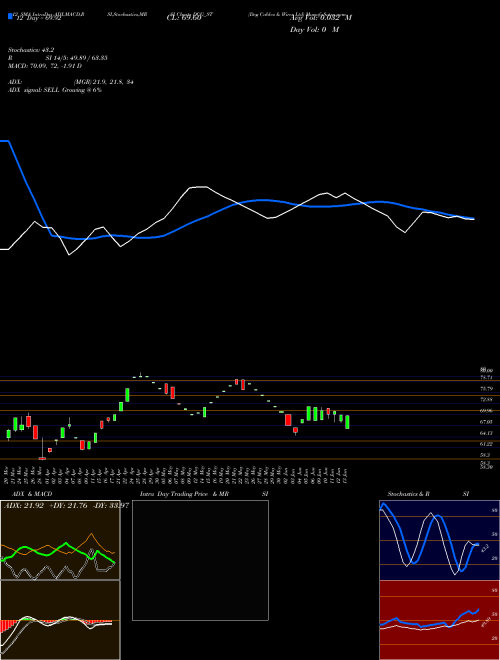This screenshot has width=500, height=660.
Task: Click the 'CL: 69.60' closing price text
Action: pos(185,18)
